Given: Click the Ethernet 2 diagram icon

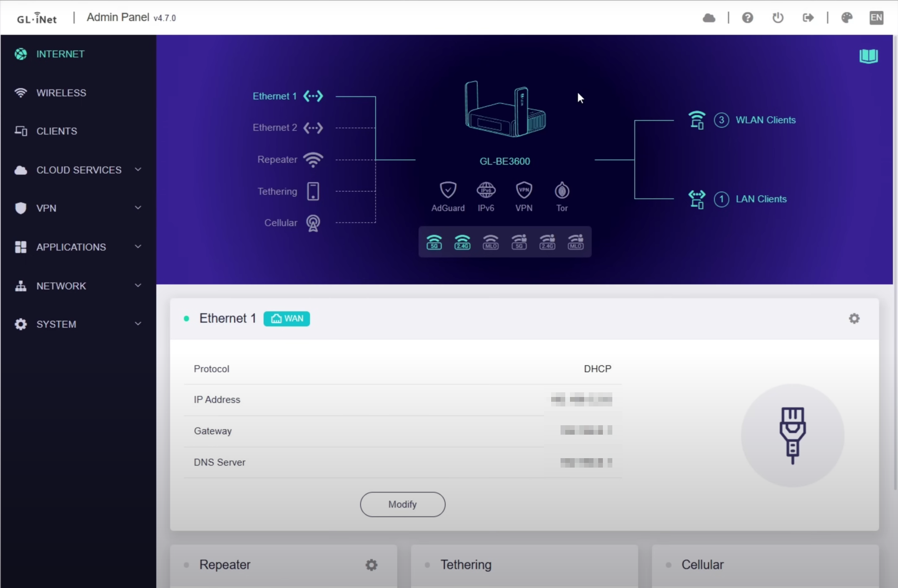Looking at the screenshot, I should tap(313, 127).
